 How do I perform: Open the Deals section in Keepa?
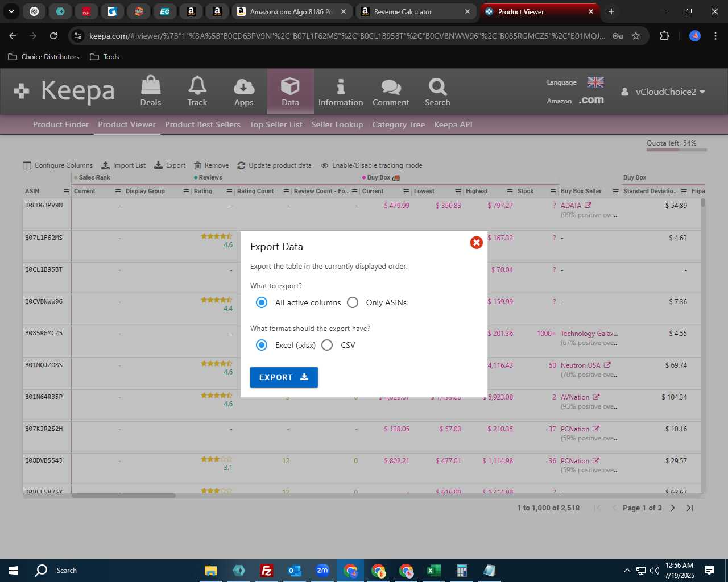[151, 92]
